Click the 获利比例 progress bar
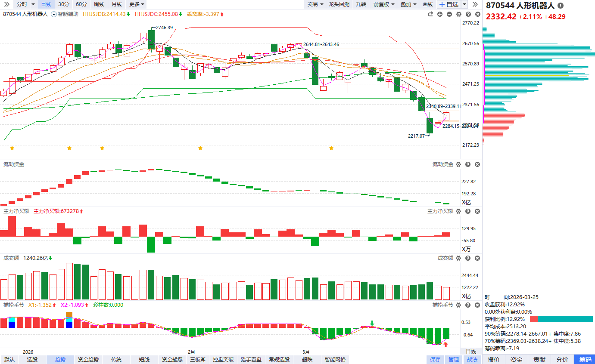This screenshot has width=595, height=364. tap(561, 319)
